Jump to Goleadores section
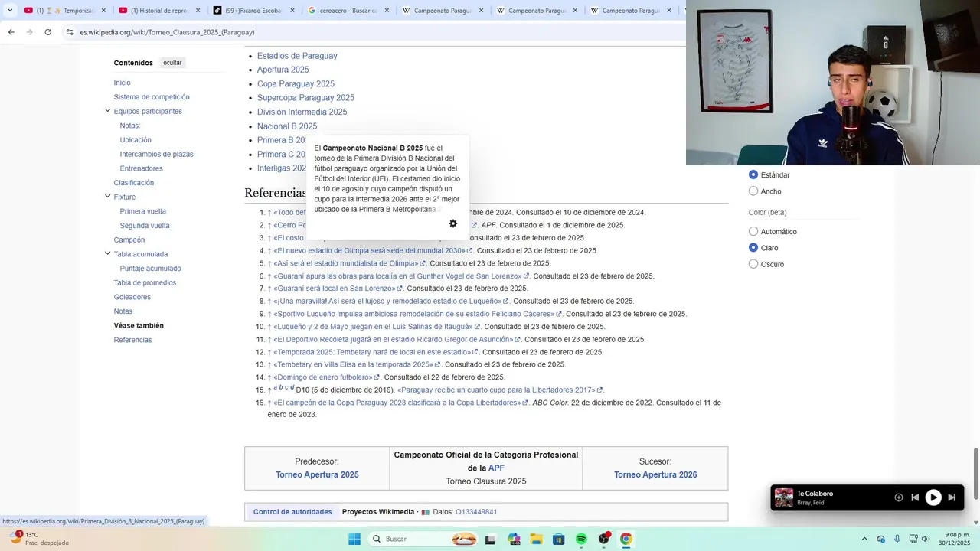The width and height of the screenshot is (980, 551). click(132, 297)
